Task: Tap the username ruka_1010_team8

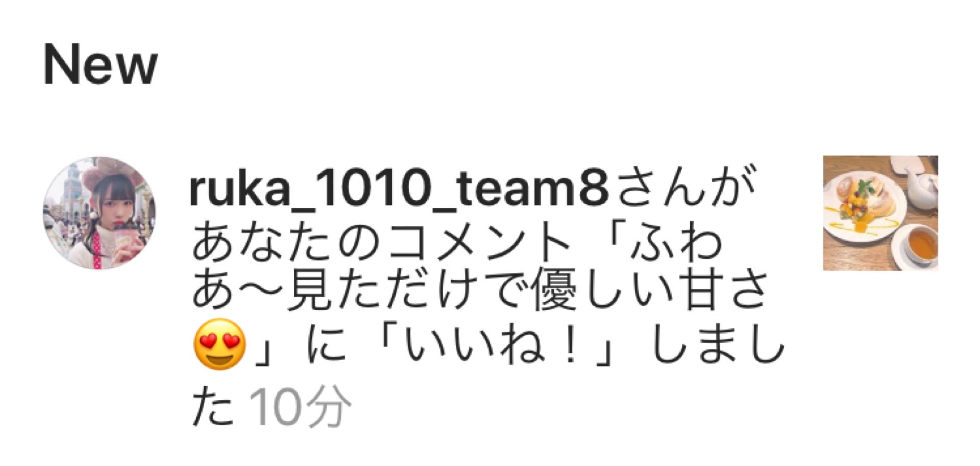Action: point(399,188)
